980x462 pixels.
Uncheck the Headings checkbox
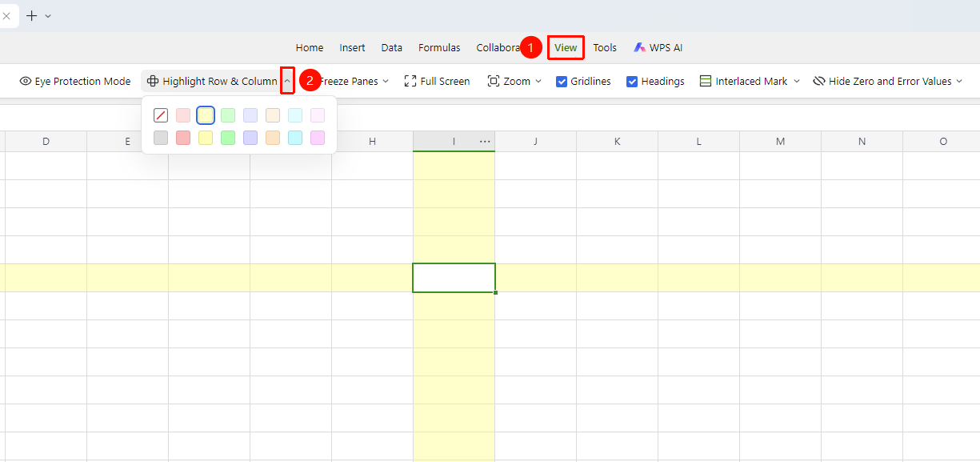[632, 81]
